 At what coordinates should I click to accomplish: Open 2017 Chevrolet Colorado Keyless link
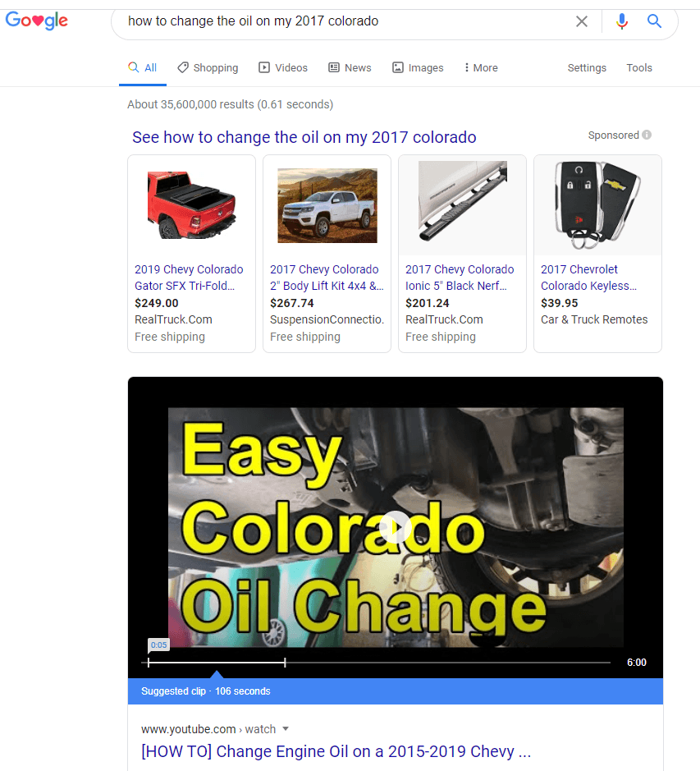coord(589,278)
